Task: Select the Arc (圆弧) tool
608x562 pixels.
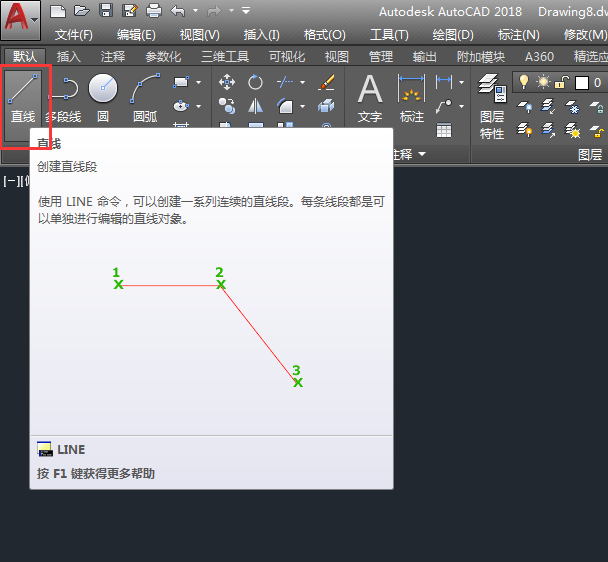Action: [x=145, y=99]
